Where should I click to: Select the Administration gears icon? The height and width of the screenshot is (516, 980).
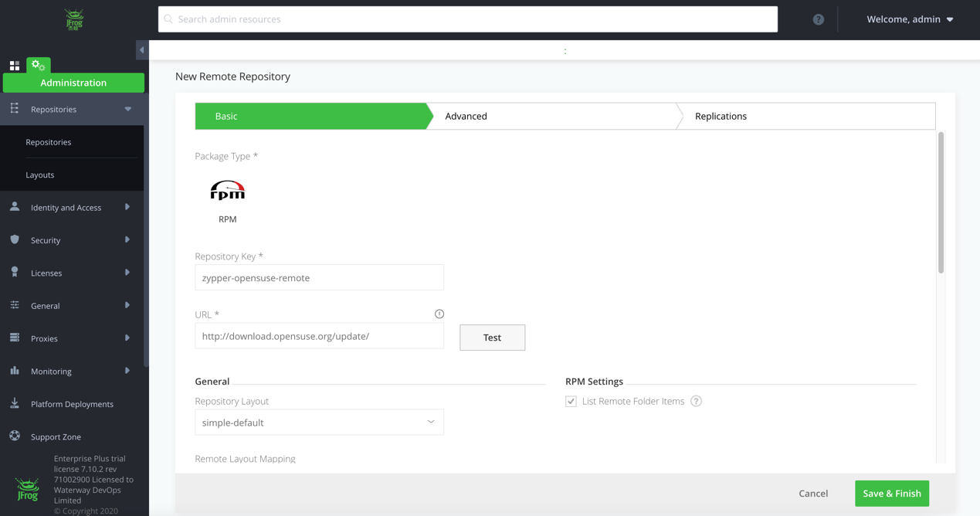[x=38, y=66]
